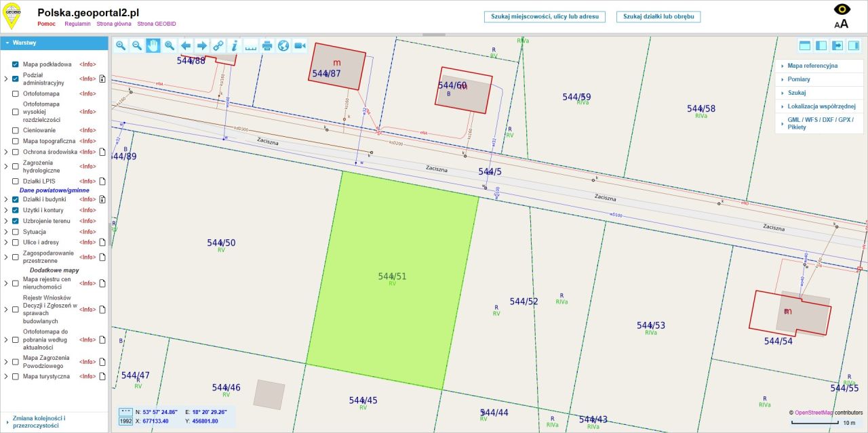The width and height of the screenshot is (868, 433).
Task: Disable the Działki i budynki layer
Action: [15, 199]
